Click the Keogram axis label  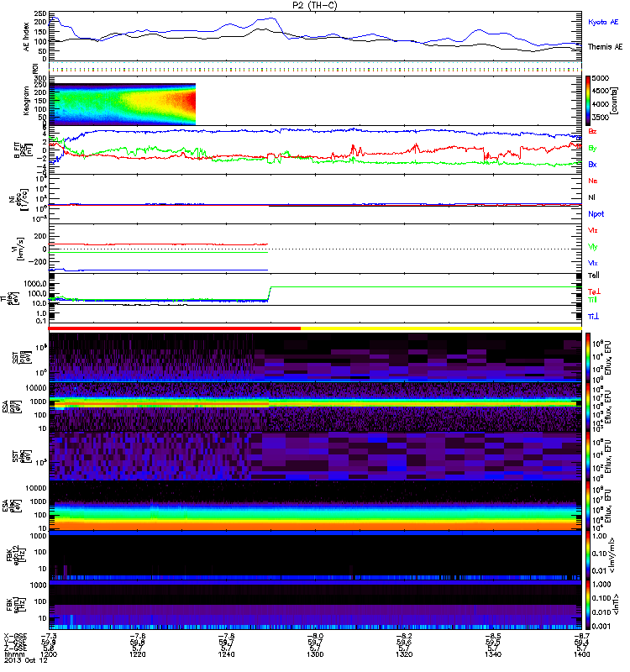tap(27, 100)
